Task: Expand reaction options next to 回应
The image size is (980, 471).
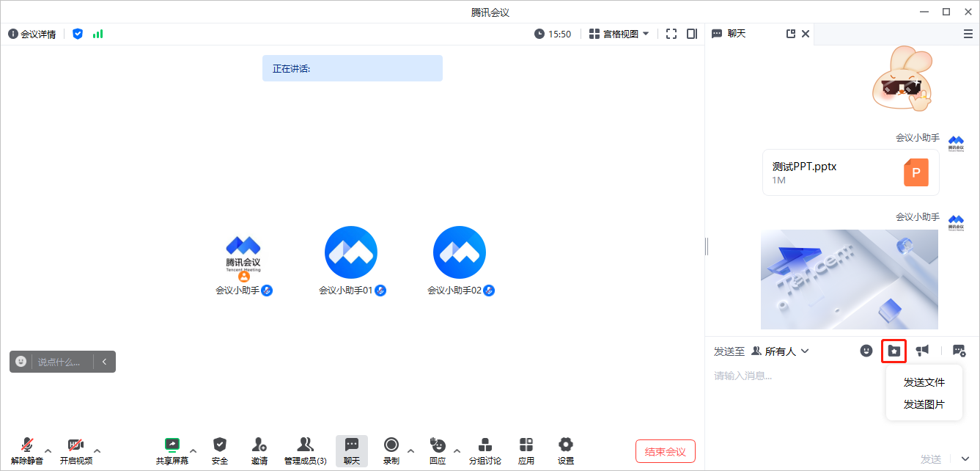Action: click(457, 450)
